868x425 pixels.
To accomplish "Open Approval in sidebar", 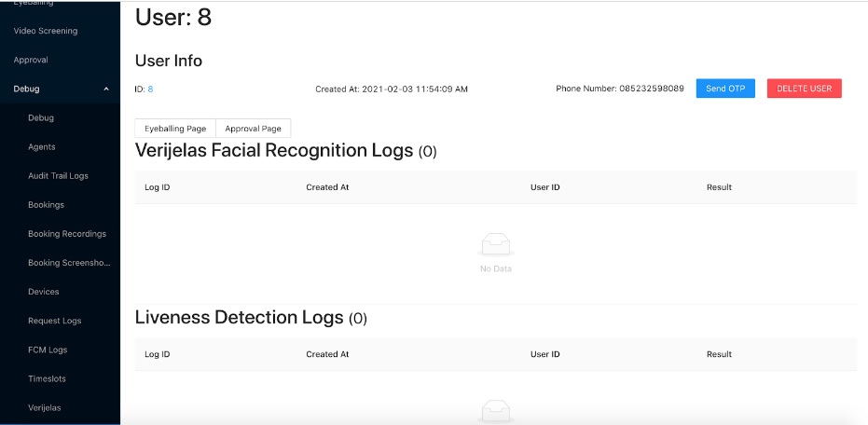I will pyautogui.click(x=31, y=60).
